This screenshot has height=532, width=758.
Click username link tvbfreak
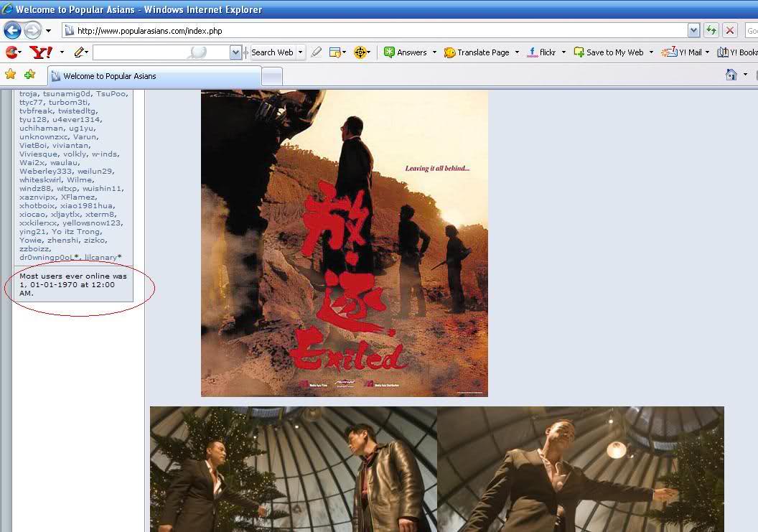(x=37, y=111)
